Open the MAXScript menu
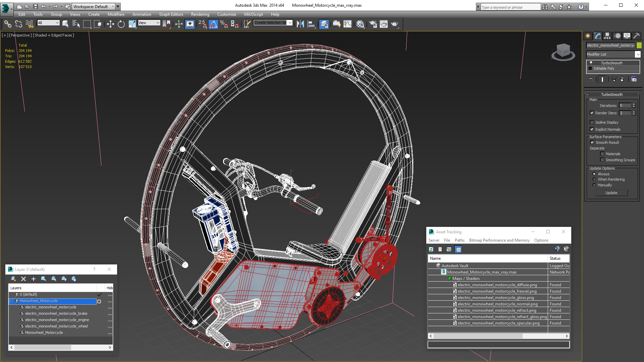This screenshot has width=644, height=362. point(253,14)
